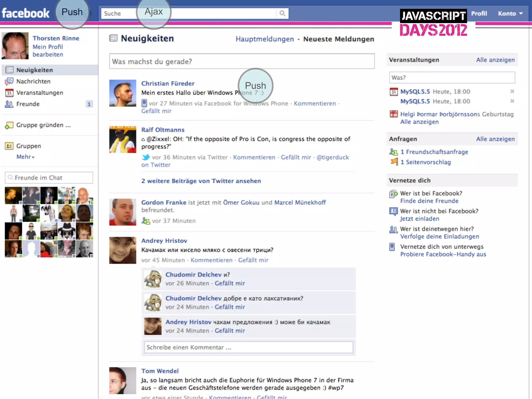Switch to Hauptmeldungen feed tab

(264, 39)
